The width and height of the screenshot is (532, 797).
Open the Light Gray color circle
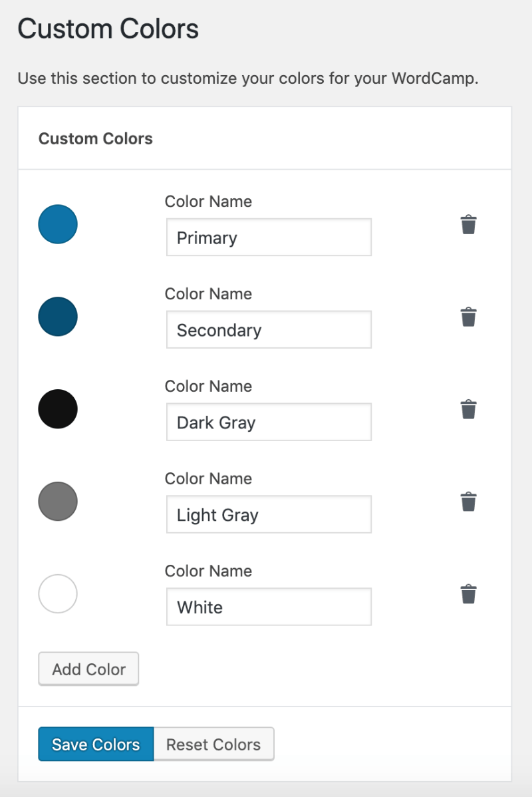58,501
